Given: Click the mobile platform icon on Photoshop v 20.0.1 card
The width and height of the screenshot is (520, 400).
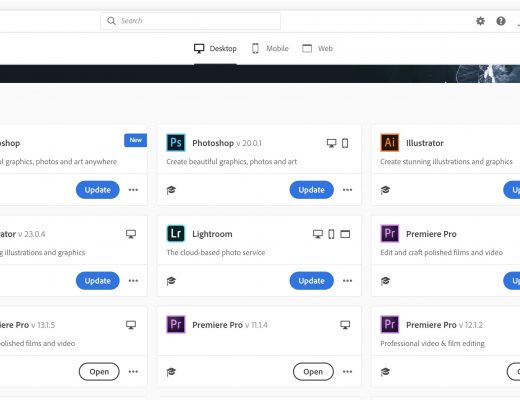Looking at the screenshot, I should (345, 143).
